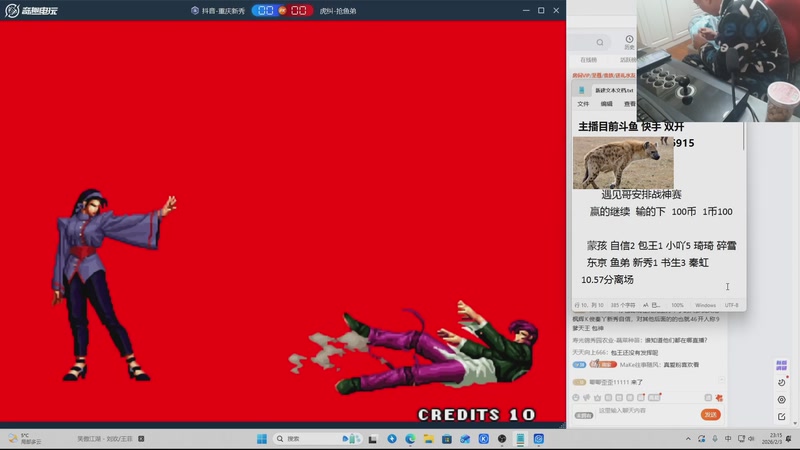The height and width of the screenshot is (450, 800).
Task: Send the chat message with 发送
Action: click(x=711, y=415)
